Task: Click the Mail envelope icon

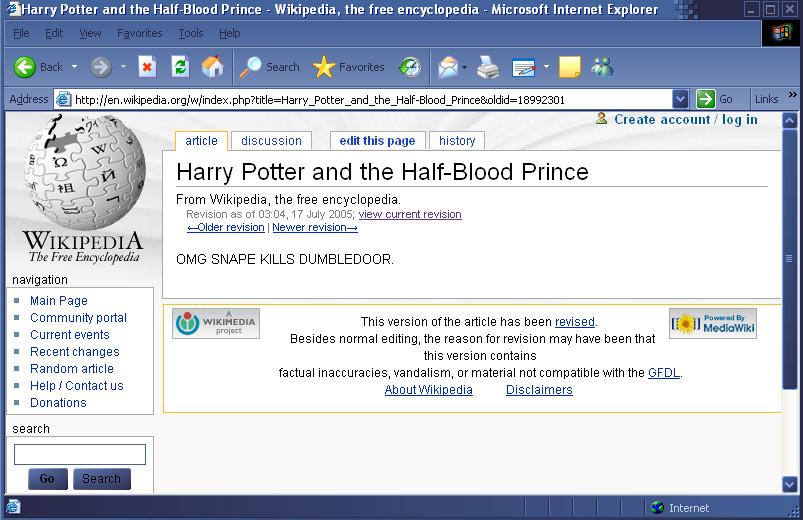Action: coord(448,67)
